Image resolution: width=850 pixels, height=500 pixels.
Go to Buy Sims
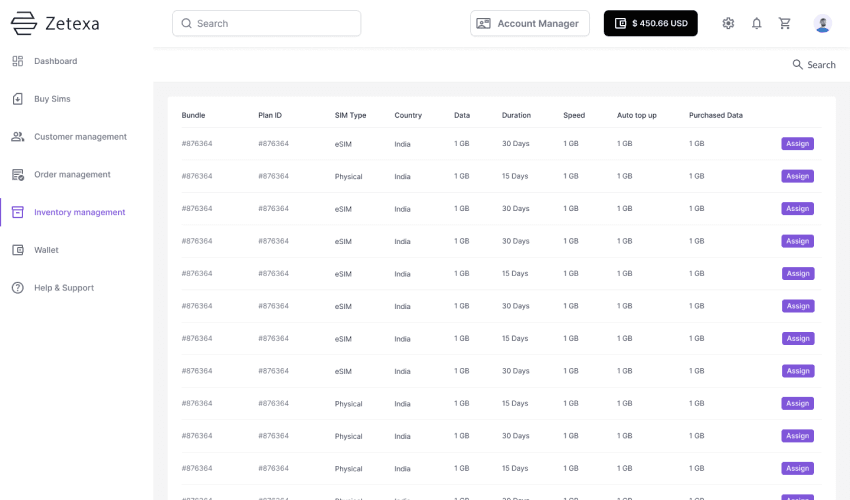point(52,99)
